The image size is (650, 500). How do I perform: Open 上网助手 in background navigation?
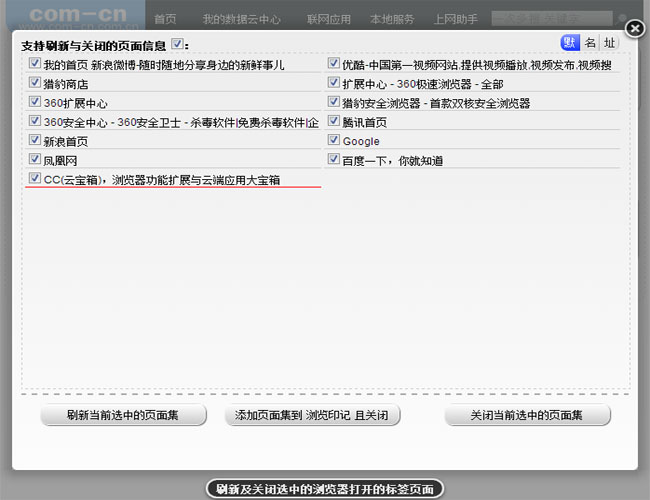pos(456,19)
